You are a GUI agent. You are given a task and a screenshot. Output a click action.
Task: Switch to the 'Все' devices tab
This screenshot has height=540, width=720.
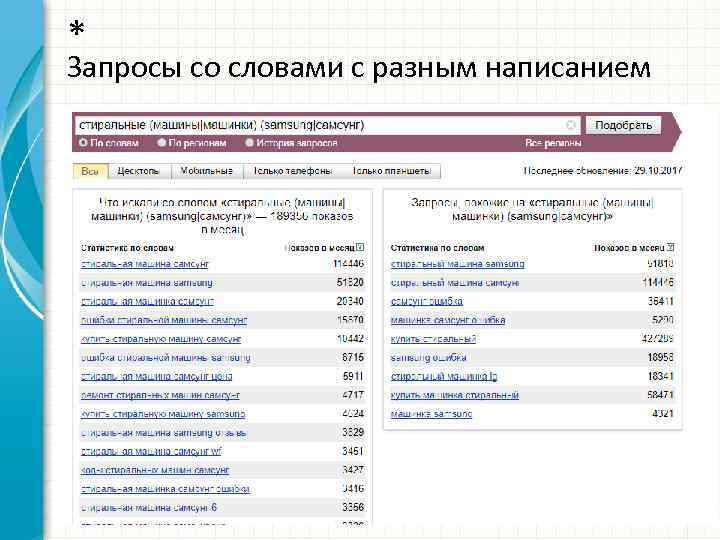tap(90, 171)
